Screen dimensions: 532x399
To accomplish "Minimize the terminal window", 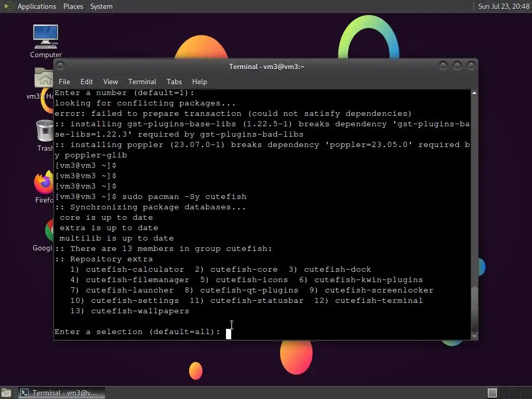I will (443, 65).
